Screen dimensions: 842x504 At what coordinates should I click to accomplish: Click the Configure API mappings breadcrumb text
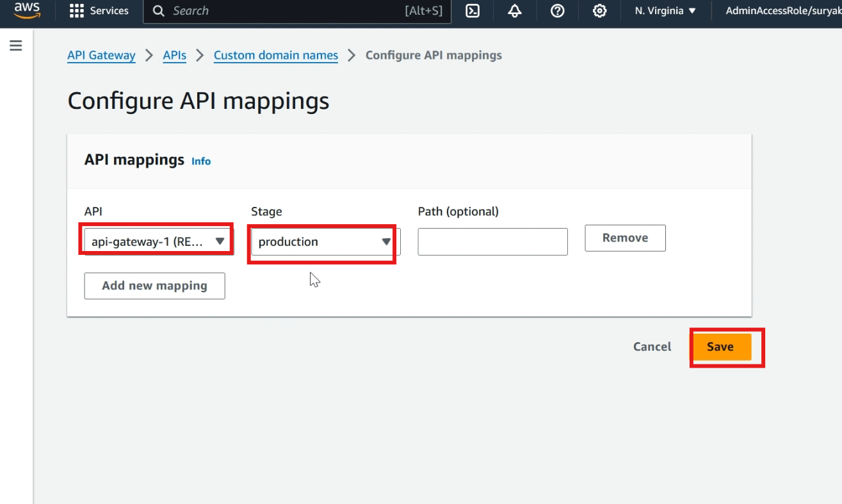pyautogui.click(x=433, y=55)
